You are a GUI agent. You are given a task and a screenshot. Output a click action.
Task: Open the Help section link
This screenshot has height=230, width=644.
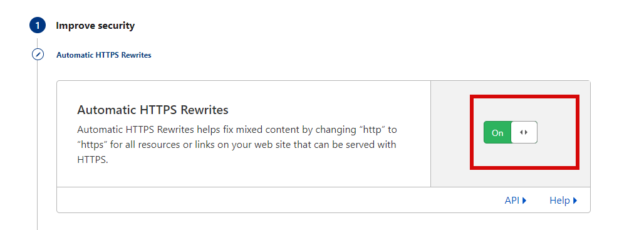[x=564, y=201]
